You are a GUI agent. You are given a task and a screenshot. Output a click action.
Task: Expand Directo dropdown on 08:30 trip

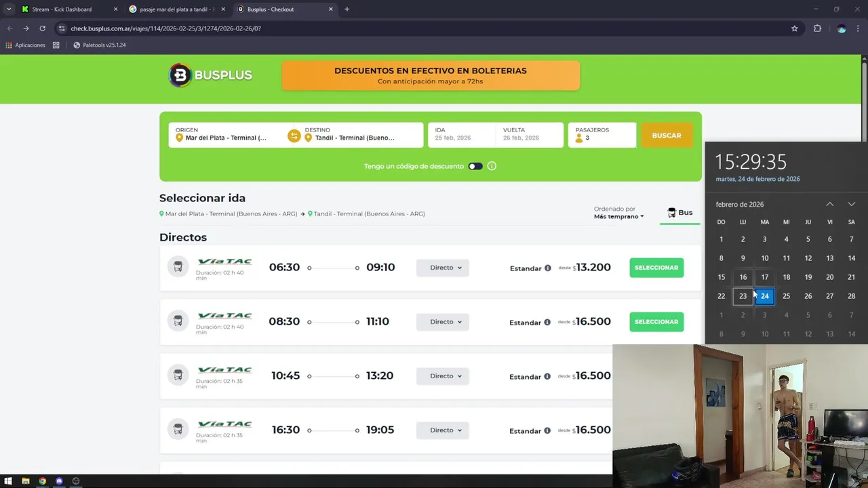point(443,322)
